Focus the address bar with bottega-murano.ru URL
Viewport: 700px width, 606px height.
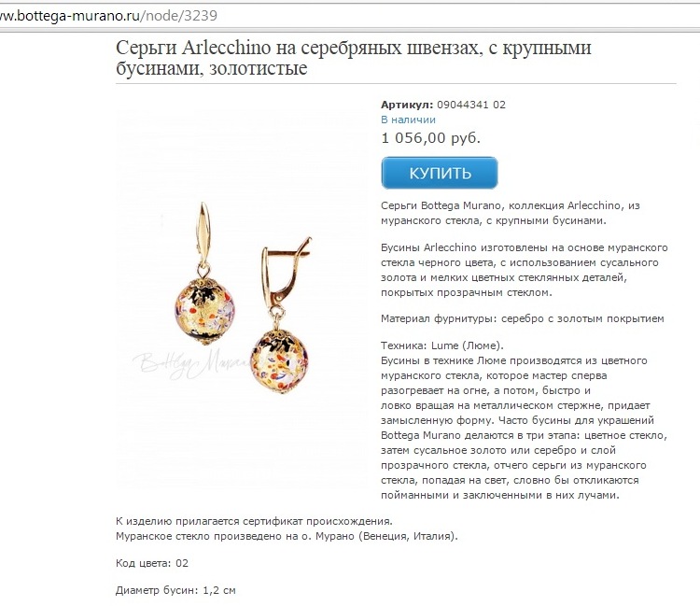tap(350, 16)
